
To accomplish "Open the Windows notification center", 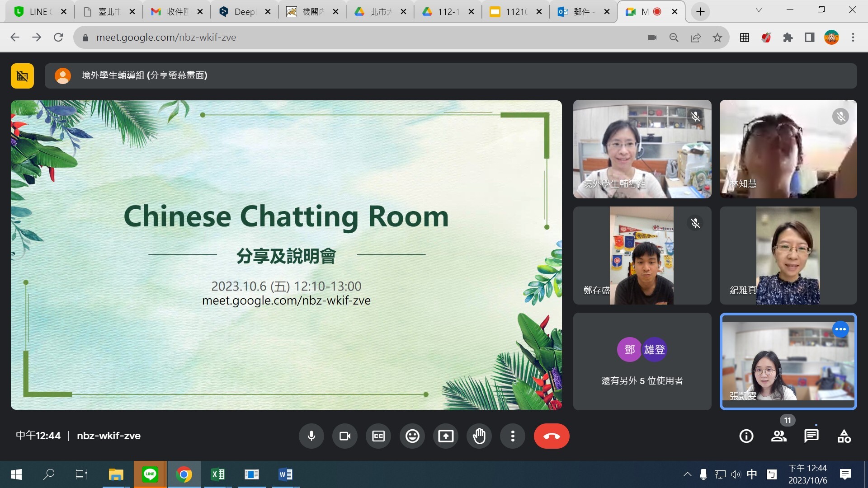I will 845,474.
